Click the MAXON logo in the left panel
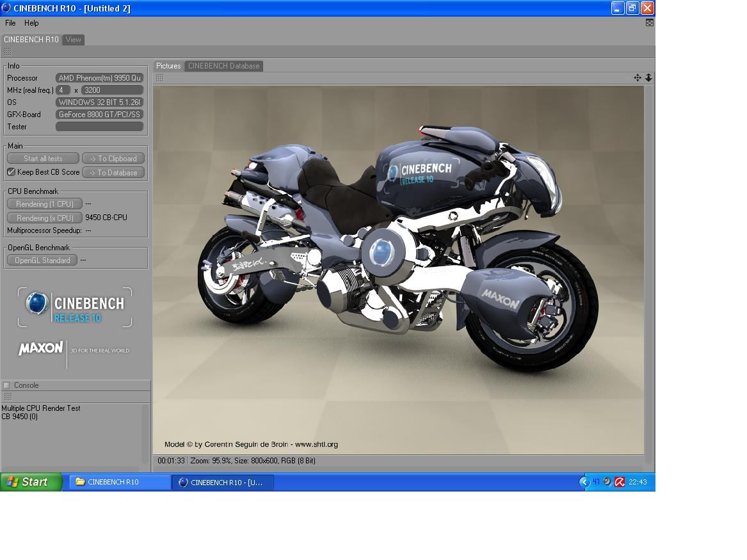Image resolution: width=747 pixels, height=560 pixels. pos(40,348)
